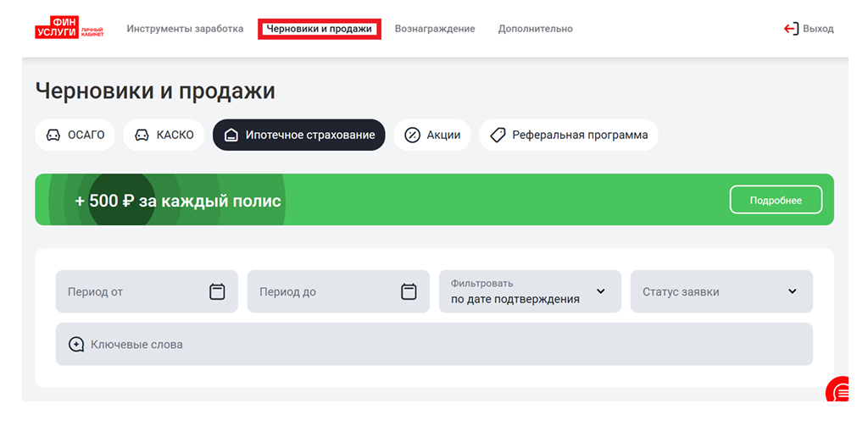Select the КАСКО category chip
The image size is (868, 426).
164,135
